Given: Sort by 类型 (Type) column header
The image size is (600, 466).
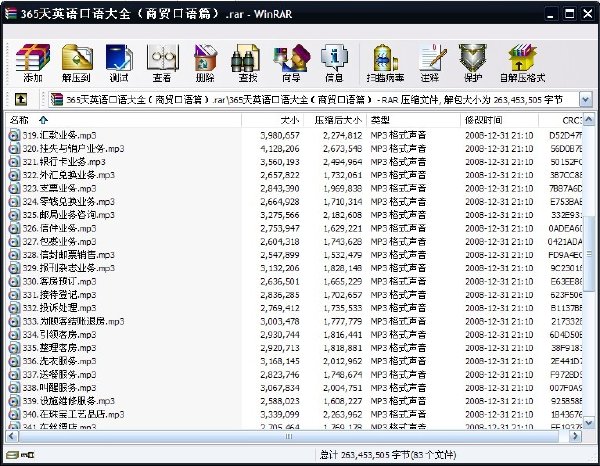Looking at the screenshot, I should 413,120.
